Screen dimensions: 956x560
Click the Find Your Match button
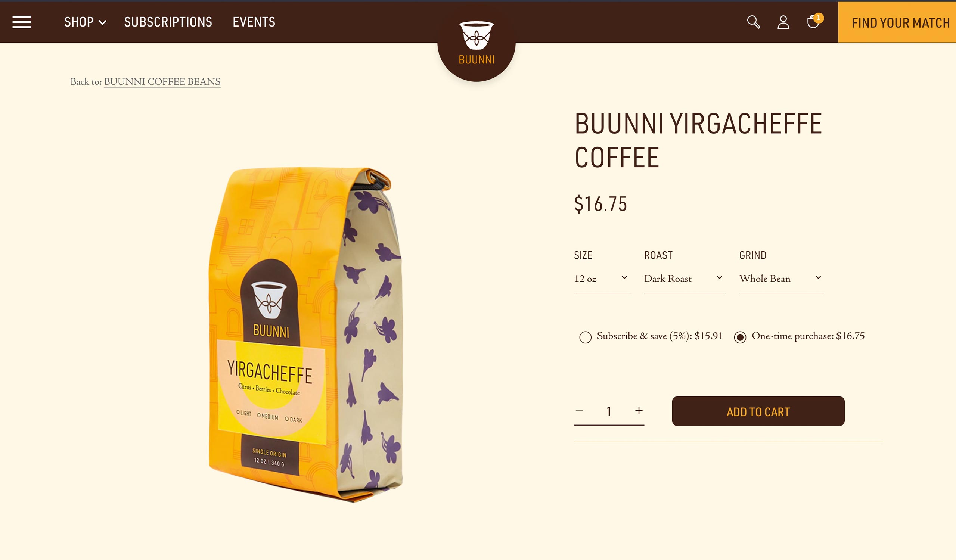tap(897, 23)
